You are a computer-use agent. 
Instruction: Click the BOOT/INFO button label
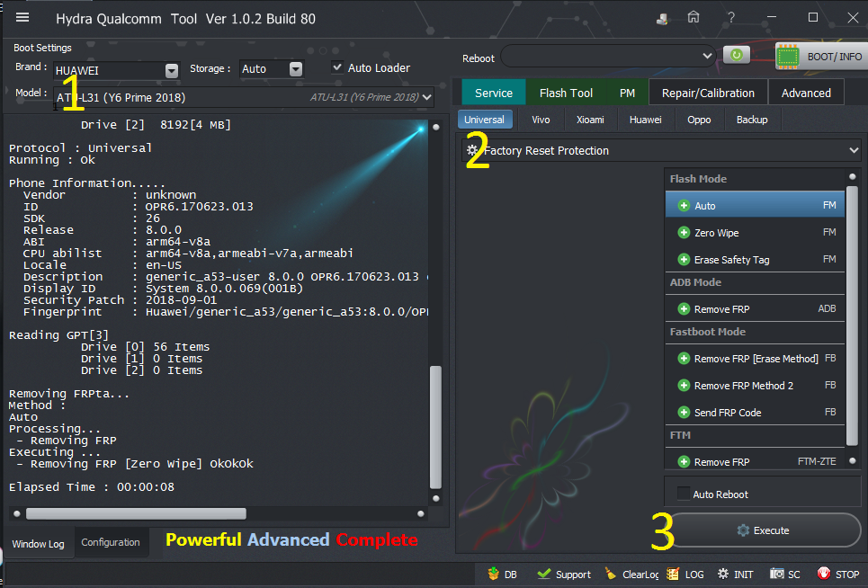(x=834, y=57)
